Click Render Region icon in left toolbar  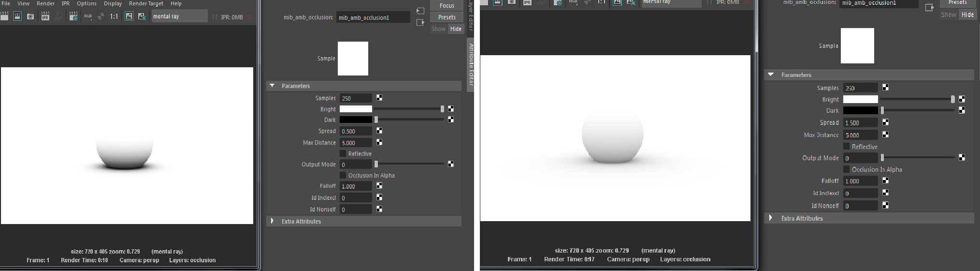click(17, 16)
